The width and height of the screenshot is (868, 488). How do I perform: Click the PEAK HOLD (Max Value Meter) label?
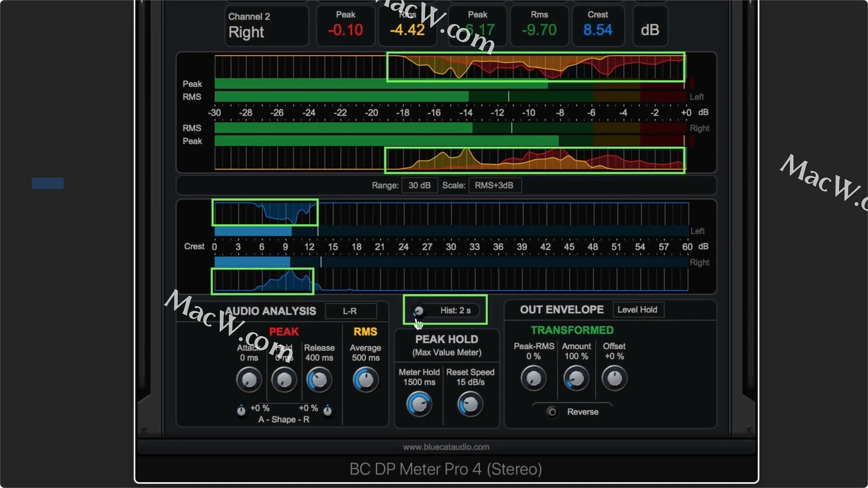click(447, 346)
